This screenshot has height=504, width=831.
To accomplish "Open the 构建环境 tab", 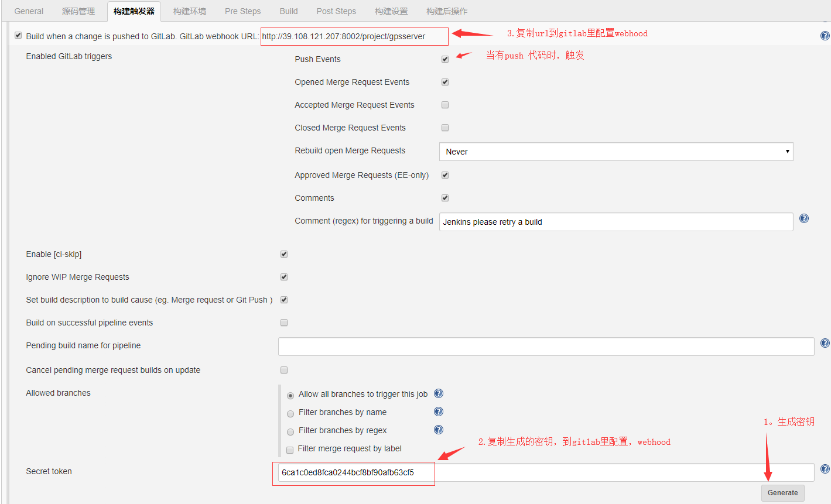I will (190, 11).
